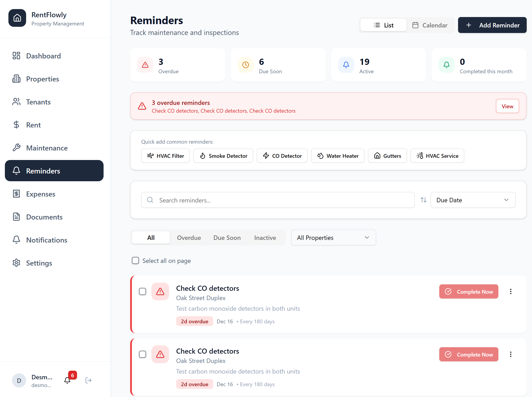Select the first Check CO detectors reminder checkbox
This screenshot has width=532, height=397.
point(143,291)
